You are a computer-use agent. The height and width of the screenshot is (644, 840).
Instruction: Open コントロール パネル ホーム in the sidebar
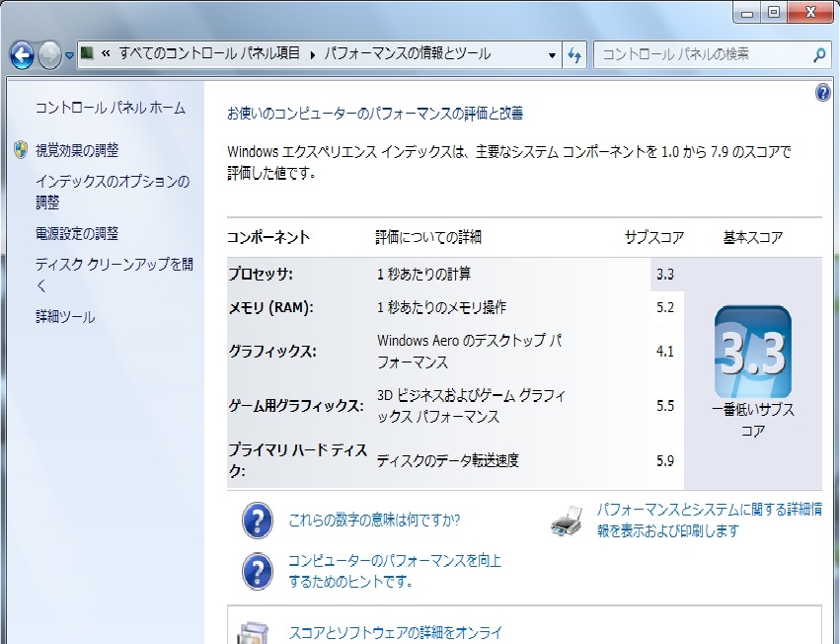click(110, 108)
